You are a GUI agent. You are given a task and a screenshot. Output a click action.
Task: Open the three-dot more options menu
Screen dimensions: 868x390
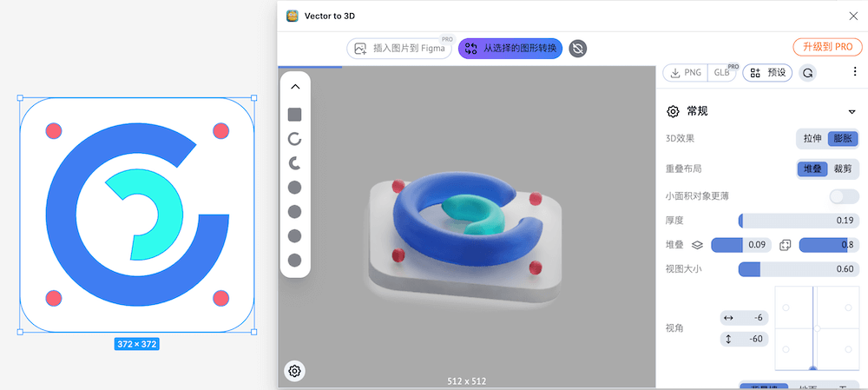(855, 72)
